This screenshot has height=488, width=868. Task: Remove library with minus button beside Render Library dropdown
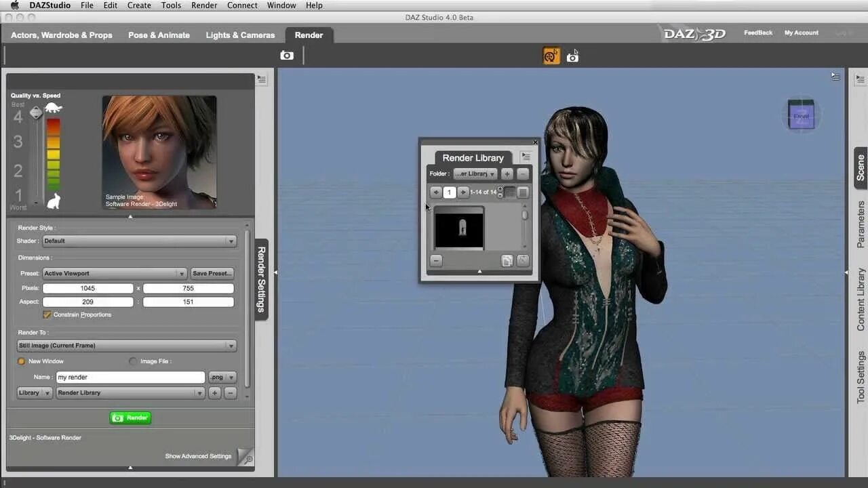pyautogui.click(x=231, y=393)
